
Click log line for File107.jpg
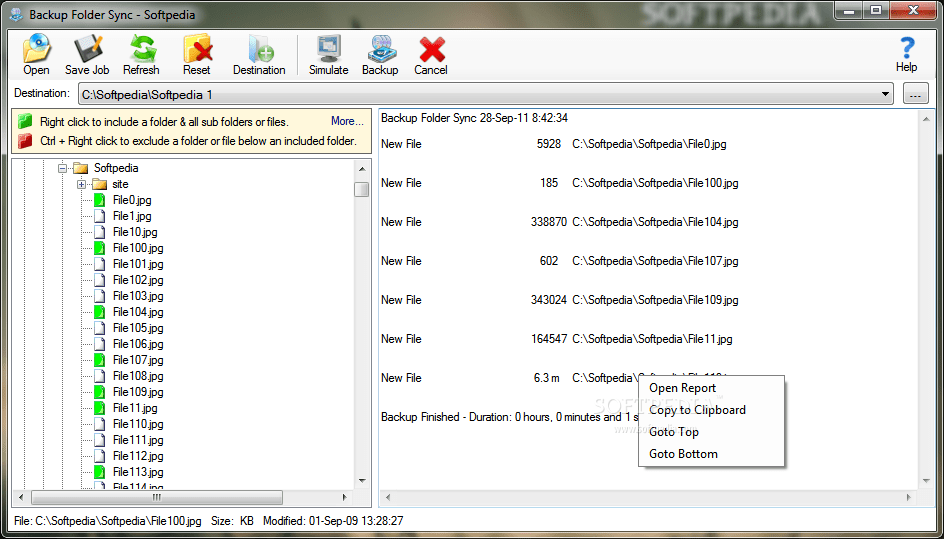click(x=560, y=261)
